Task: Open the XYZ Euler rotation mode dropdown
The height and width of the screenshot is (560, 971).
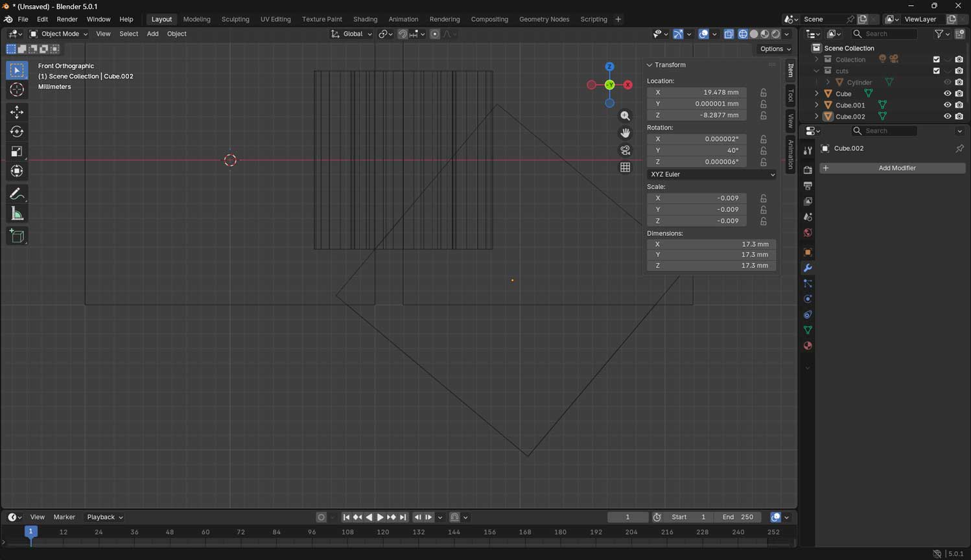Action: pyautogui.click(x=712, y=174)
